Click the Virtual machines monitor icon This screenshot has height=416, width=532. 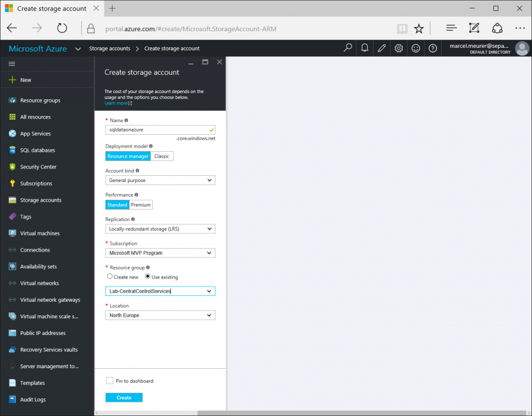point(12,233)
